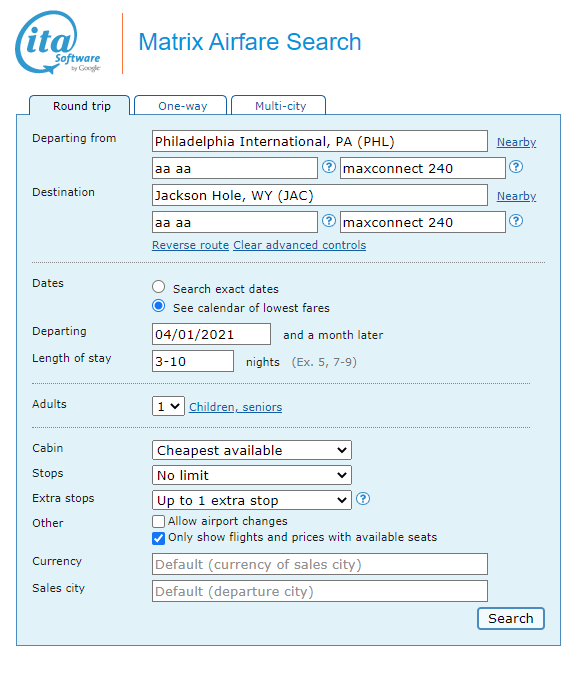Expand the Cabin dropdown showing Cheapest available
Viewport: 577px width, 673px height.
[x=252, y=450]
